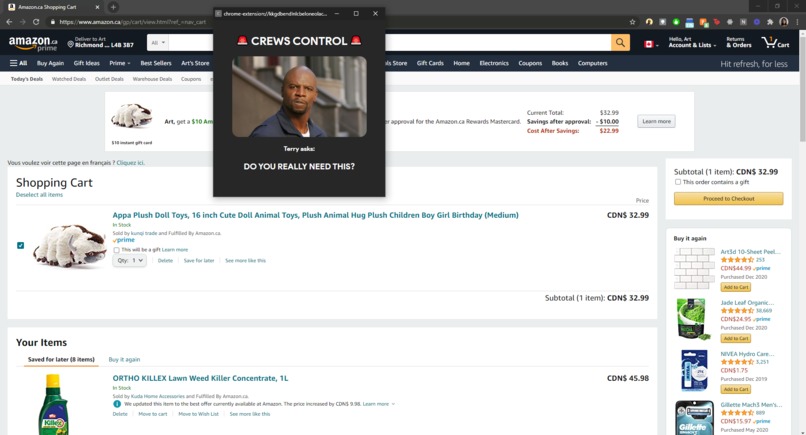Click the site padlock icon in address bar
Screen dimensions: 806x435
[x=52, y=22]
